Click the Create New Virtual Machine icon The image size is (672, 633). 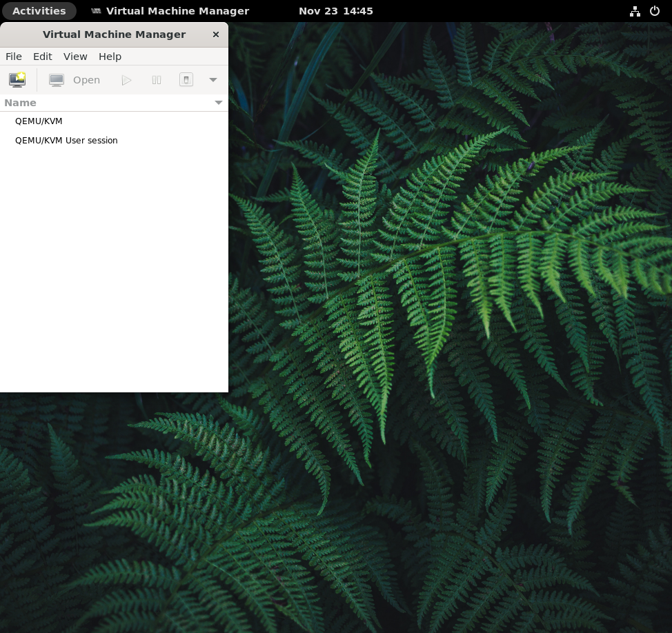pos(17,79)
